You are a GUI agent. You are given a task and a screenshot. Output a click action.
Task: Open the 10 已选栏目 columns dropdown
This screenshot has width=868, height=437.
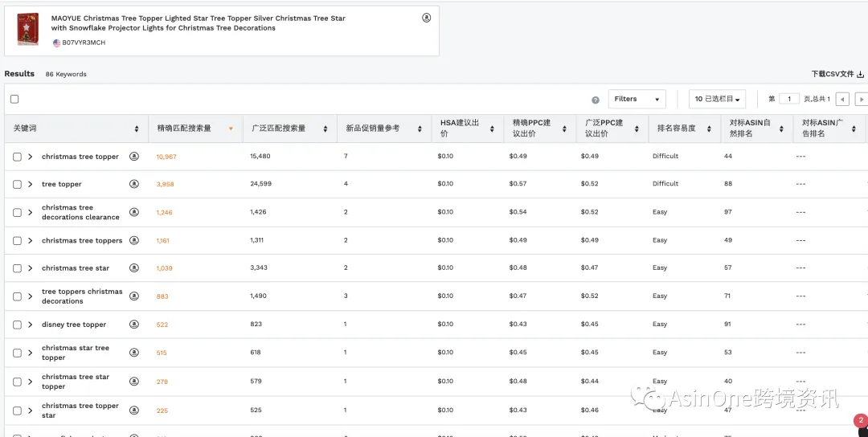717,99
